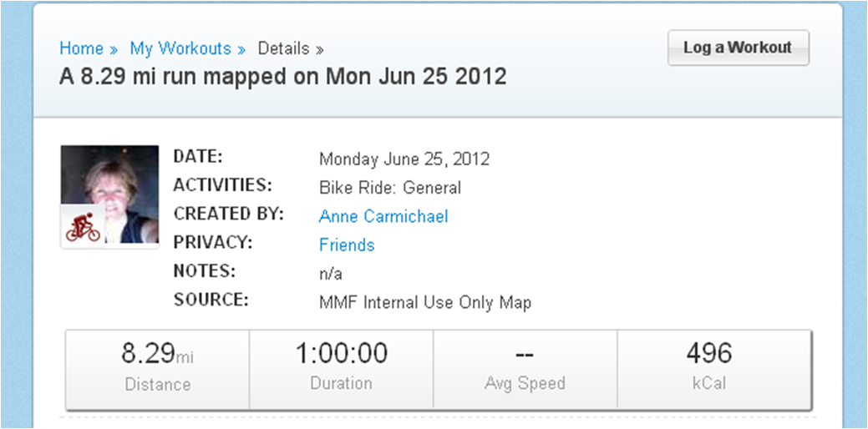
Task: Select the 1:00:00 Duration stat box
Action: pos(341,368)
